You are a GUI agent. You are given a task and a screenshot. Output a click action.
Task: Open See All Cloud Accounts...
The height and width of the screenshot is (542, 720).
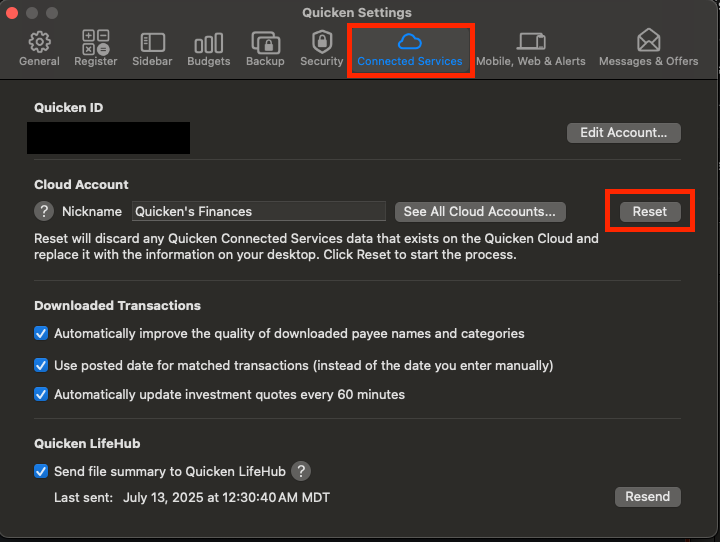[x=480, y=212]
